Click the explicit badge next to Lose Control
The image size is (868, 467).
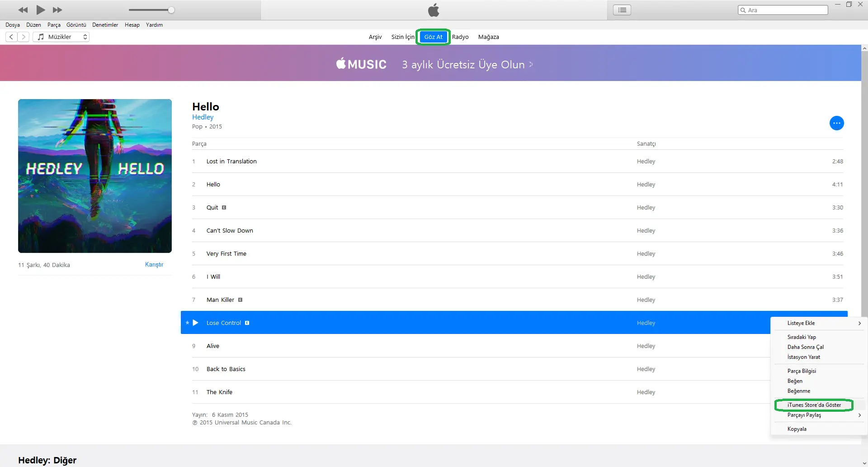point(247,323)
